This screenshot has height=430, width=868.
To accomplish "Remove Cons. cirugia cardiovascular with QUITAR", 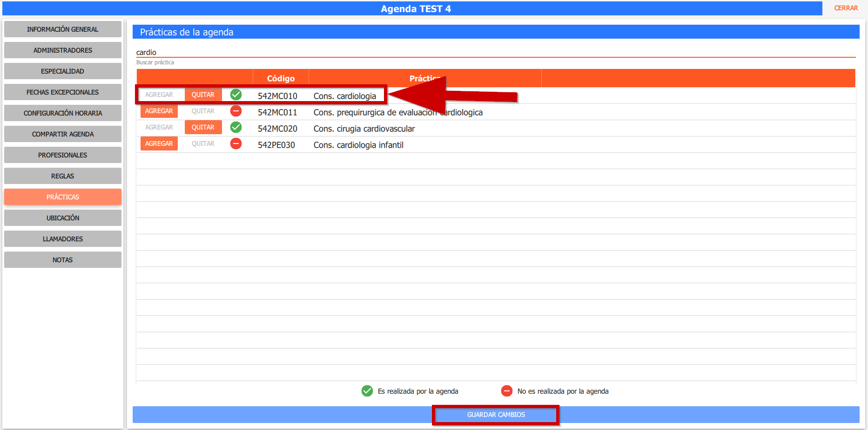I will [203, 127].
